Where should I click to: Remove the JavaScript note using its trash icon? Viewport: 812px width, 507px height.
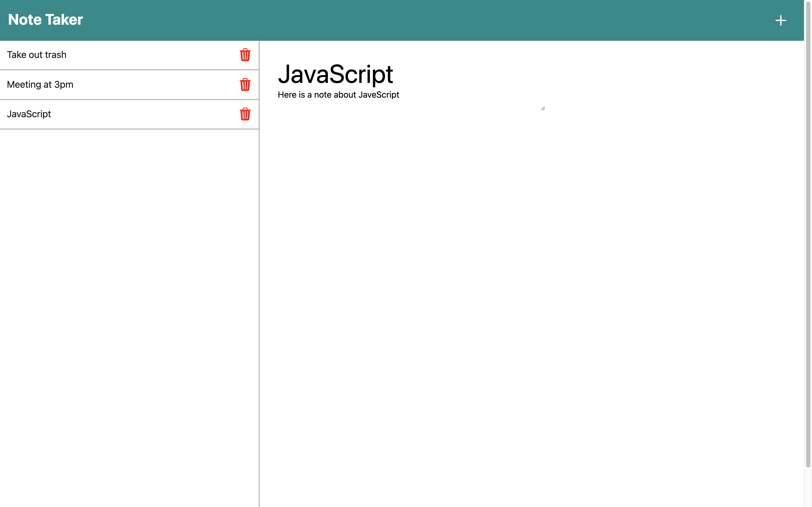245,114
